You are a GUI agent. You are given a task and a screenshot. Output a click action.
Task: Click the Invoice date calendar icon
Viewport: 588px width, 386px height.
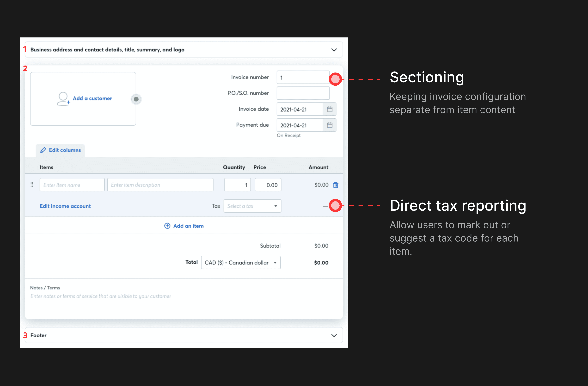coord(330,109)
